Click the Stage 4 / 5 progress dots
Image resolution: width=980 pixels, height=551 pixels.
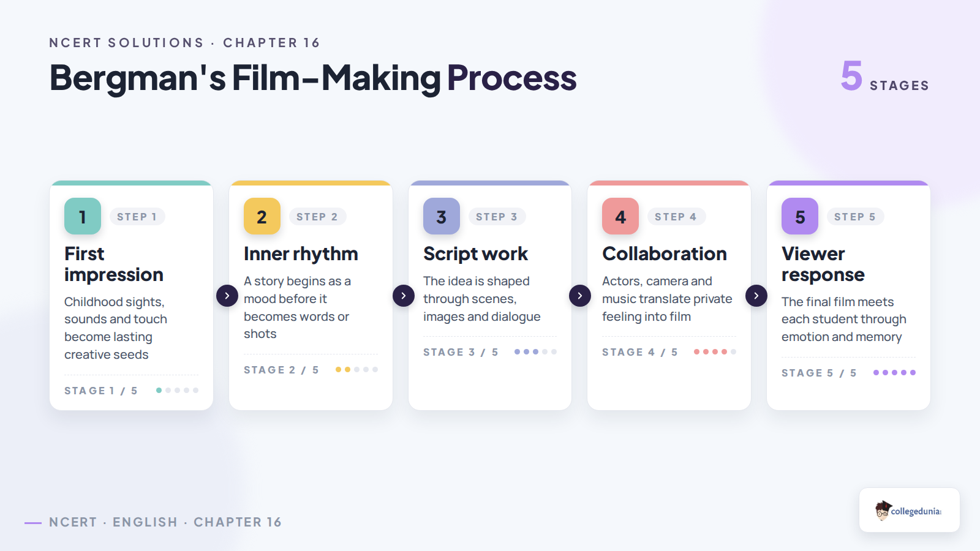(715, 351)
